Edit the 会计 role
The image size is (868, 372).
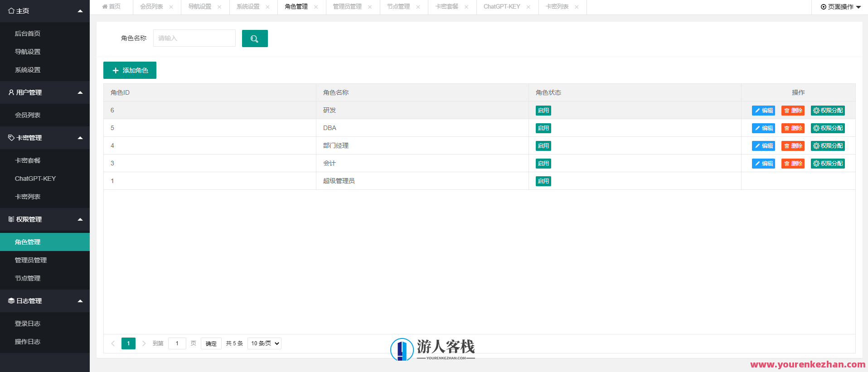tap(763, 164)
